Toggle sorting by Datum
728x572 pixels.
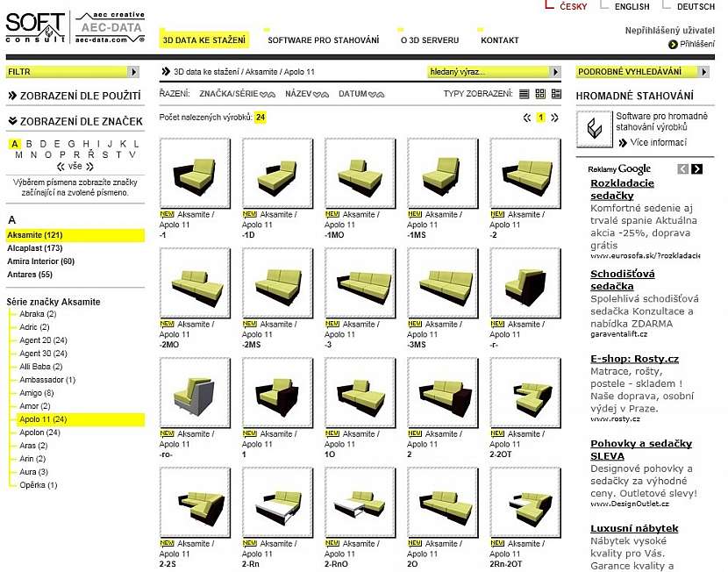376,94
